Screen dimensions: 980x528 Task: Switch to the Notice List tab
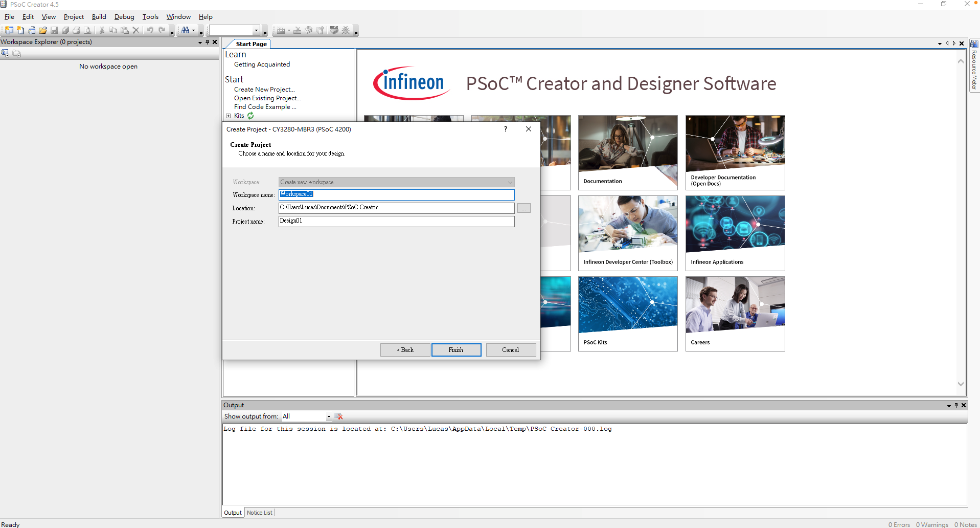260,513
